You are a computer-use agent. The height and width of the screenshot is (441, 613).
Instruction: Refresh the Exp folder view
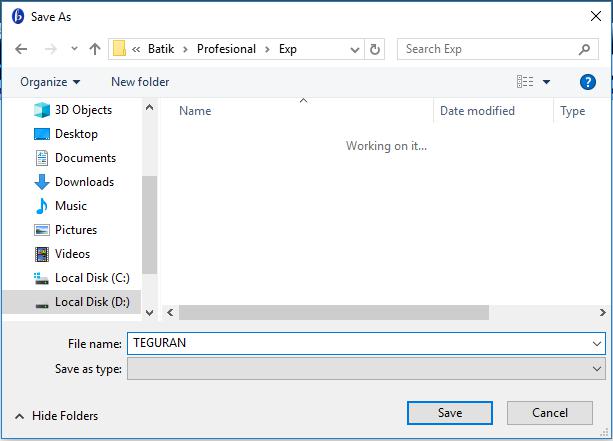[x=376, y=49]
